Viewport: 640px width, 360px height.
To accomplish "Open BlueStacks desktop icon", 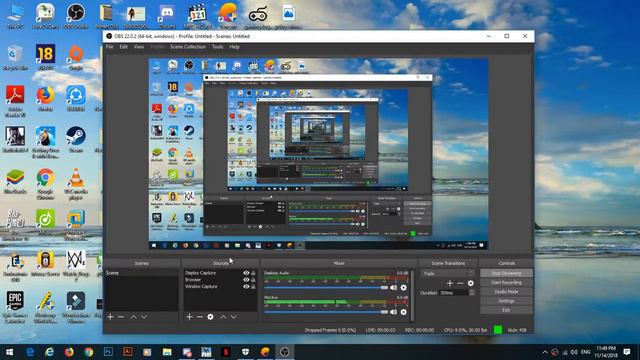I will (x=15, y=181).
